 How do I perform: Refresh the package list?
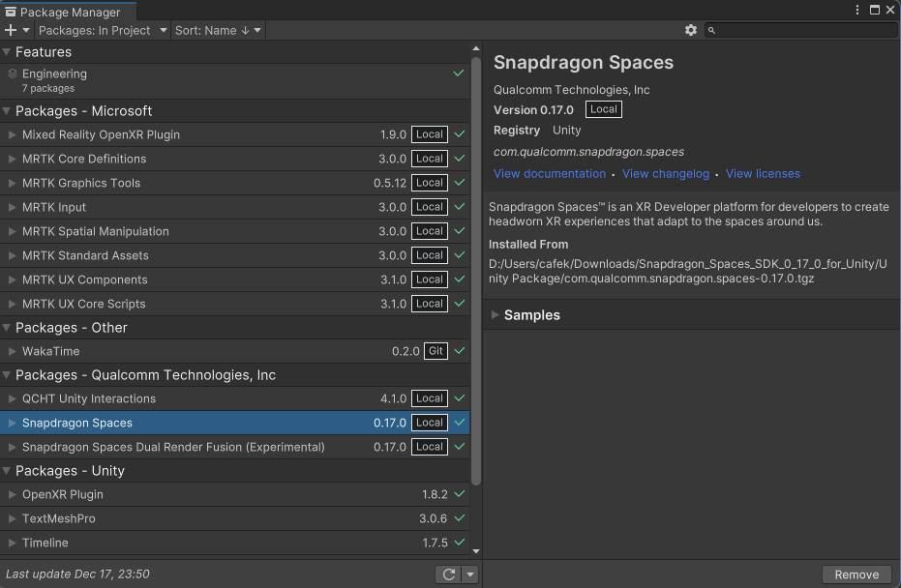pyautogui.click(x=449, y=574)
